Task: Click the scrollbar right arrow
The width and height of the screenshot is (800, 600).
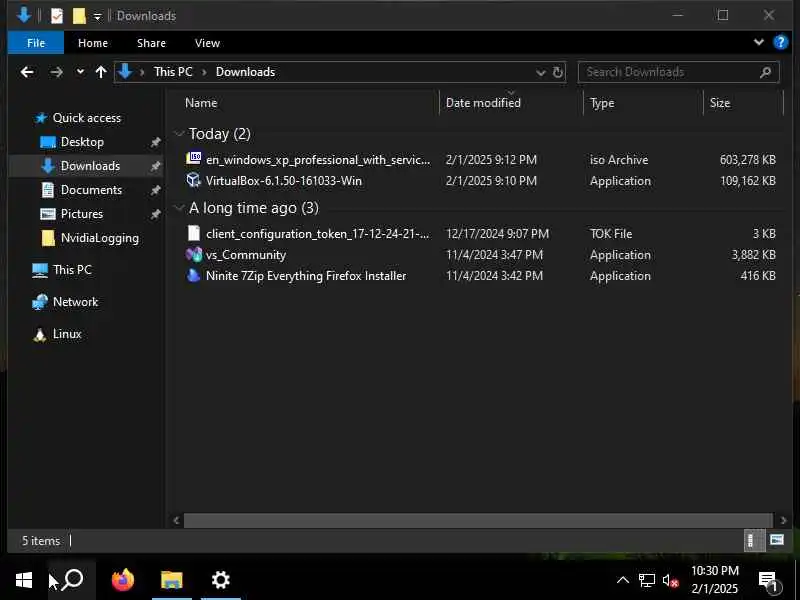Action: pos(783,520)
